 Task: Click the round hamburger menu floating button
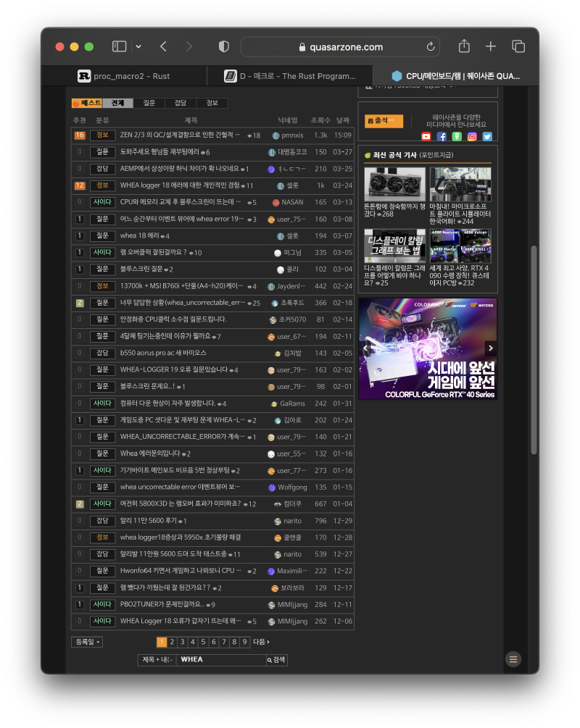[513, 658]
